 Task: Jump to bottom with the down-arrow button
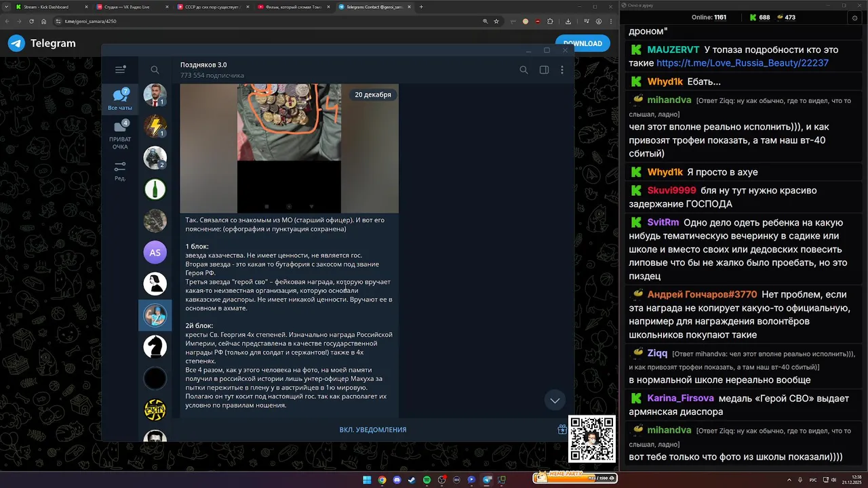[x=555, y=401]
